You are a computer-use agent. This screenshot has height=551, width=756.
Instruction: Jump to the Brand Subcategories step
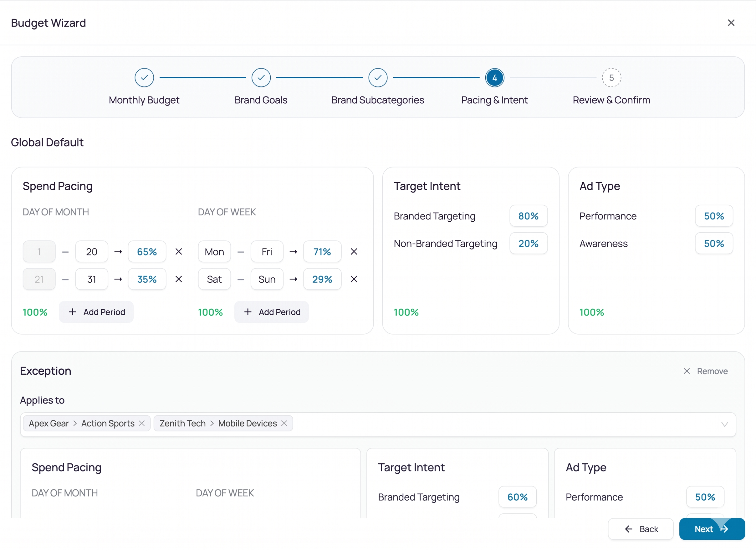click(x=378, y=78)
